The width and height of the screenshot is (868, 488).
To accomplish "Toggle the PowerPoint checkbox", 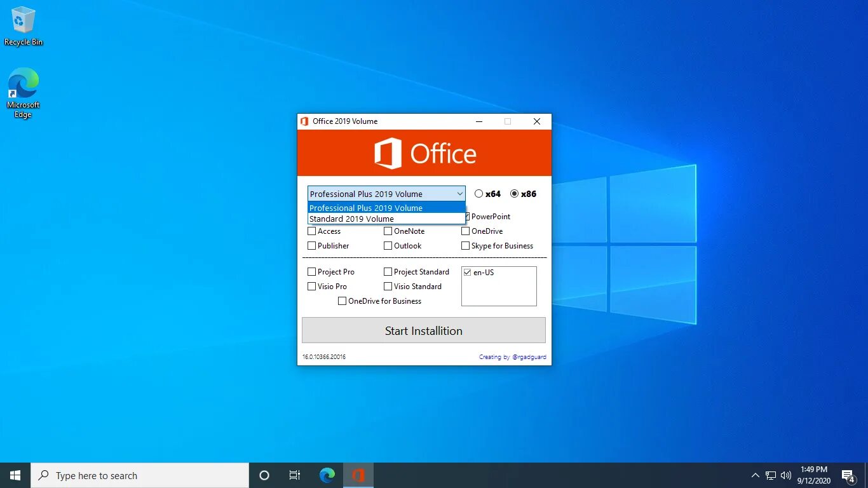I will click(x=466, y=217).
